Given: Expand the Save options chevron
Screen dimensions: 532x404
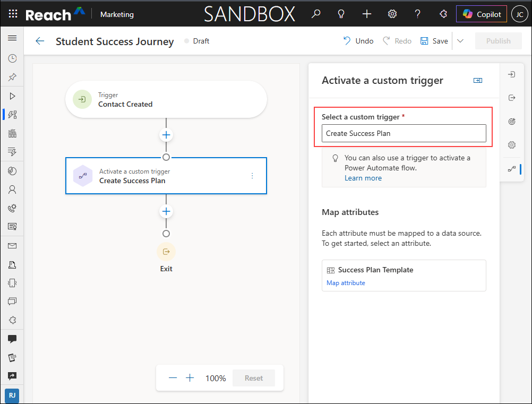Looking at the screenshot, I should [460, 41].
